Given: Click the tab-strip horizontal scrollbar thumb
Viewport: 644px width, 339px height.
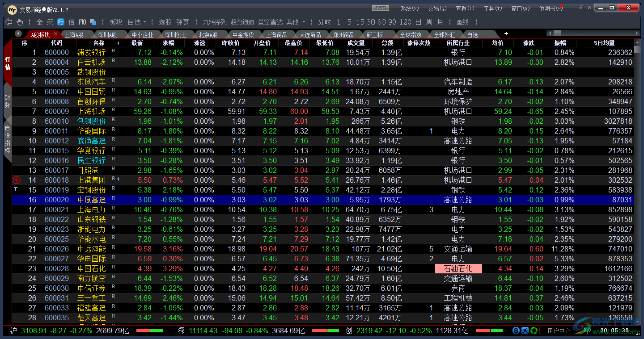Looking at the screenshot, I should pos(557,33).
